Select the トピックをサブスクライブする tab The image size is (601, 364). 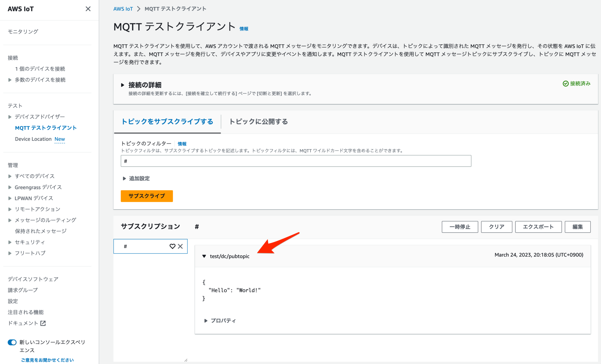[167, 121]
